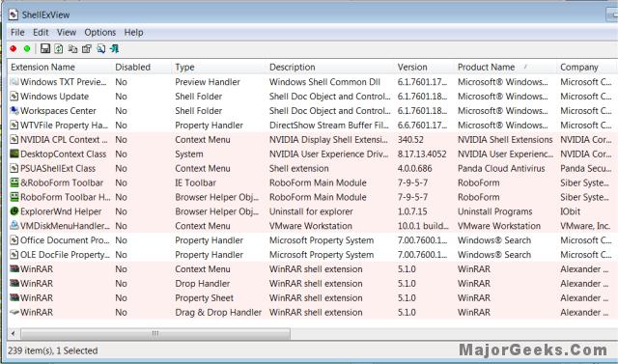Click the 'DirectShow Stream Buffer Fil...' description
Image resolution: width=618 pixels, height=364 pixels.
coord(328,126)
